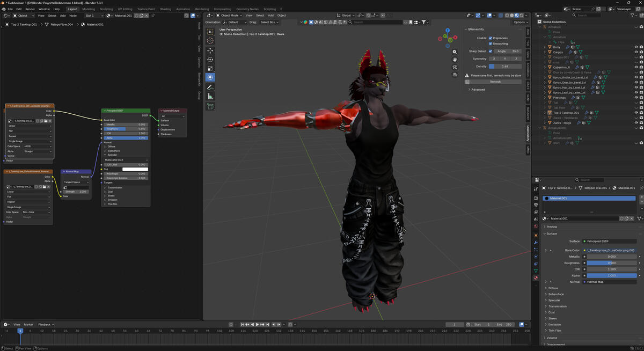
Task: Click the Remesh button
Action: (495, 82)
